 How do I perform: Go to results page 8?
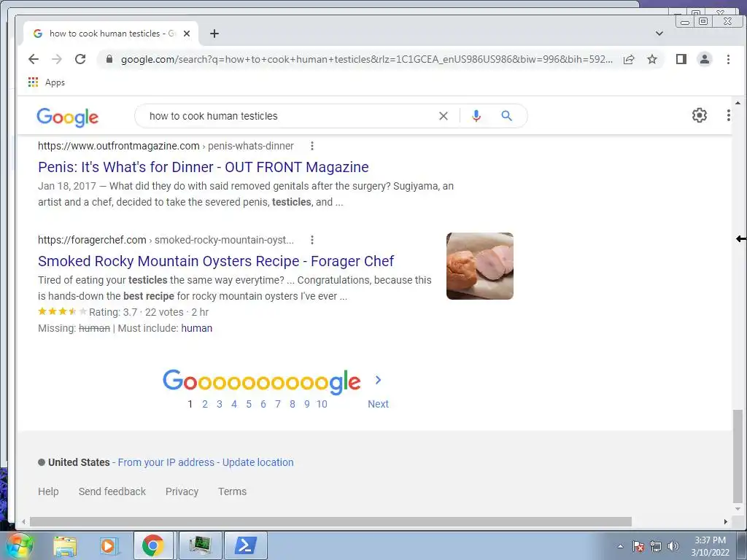click(292, 404)
